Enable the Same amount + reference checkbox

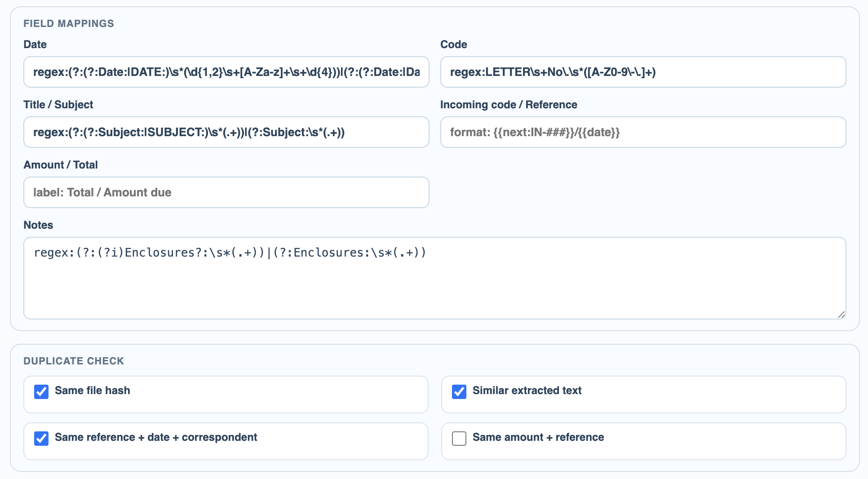point(459,438)
